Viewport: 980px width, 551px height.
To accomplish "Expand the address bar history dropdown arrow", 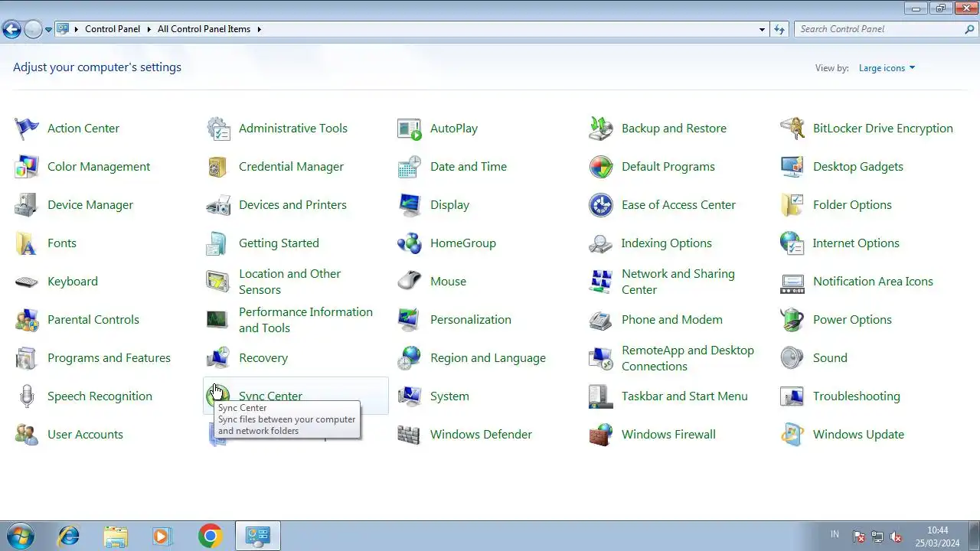I will tap(762, 29).
